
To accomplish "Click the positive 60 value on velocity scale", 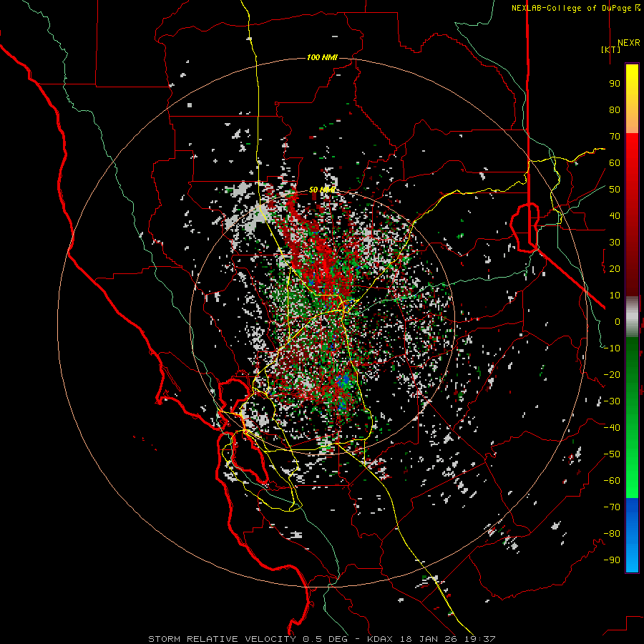I will 615,162.
